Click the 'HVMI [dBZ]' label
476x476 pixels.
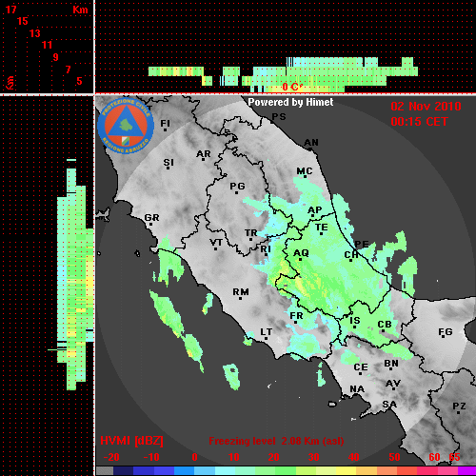click(132, 441)
